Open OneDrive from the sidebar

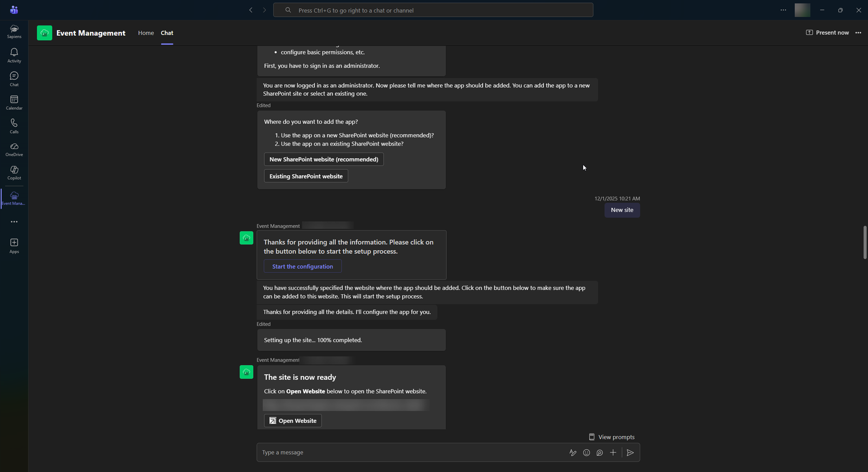14,149
